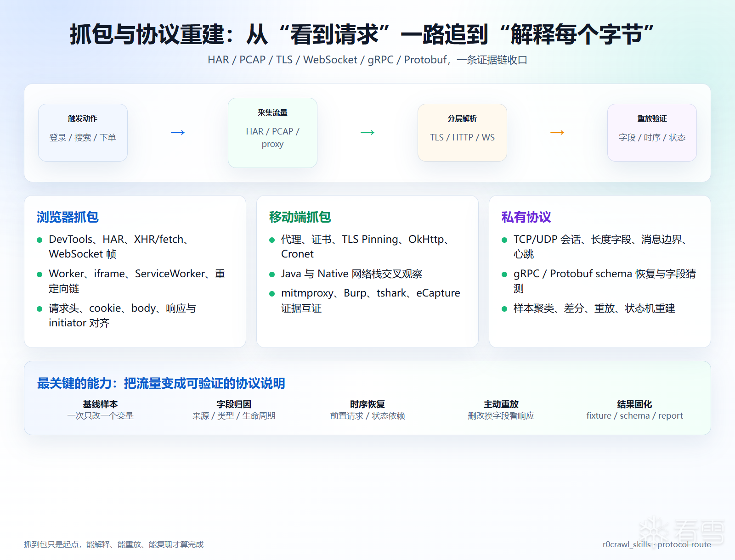Click text HAR / PCAP / proxy
The height and width of the screenshot is (560, 735).
272,138
